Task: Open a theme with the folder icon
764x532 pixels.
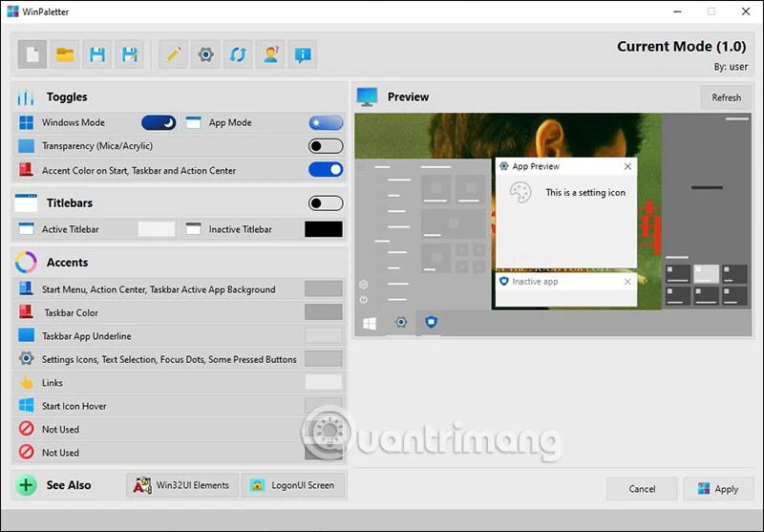Action: (65, 54)
